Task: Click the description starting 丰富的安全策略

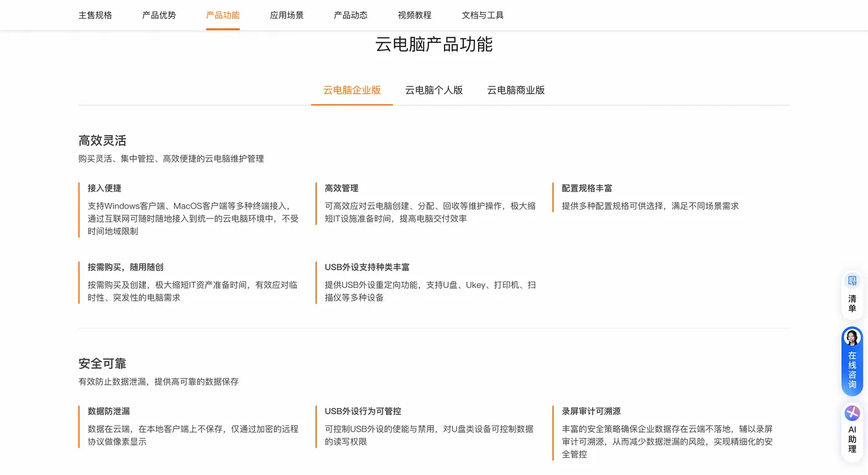Action: coord(667,442)
